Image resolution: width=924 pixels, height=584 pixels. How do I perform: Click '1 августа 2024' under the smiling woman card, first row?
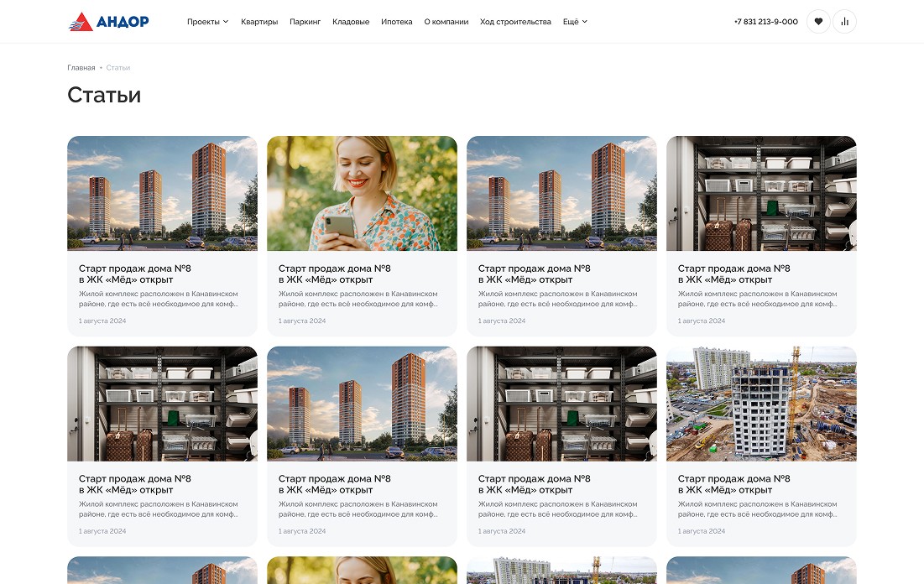pos(302,321)
